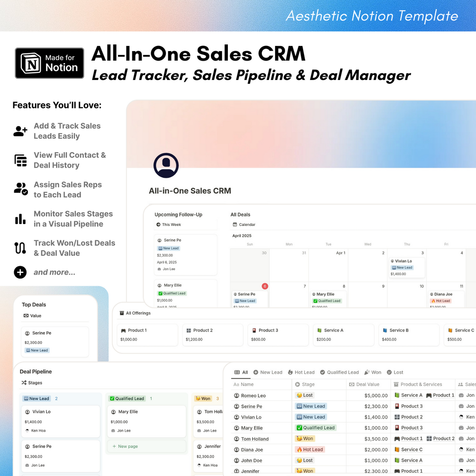Viewport: 476px width, 476px height.
Task: Open Vivian Lo card in New Lead column
Action: [x=61, y=422]
